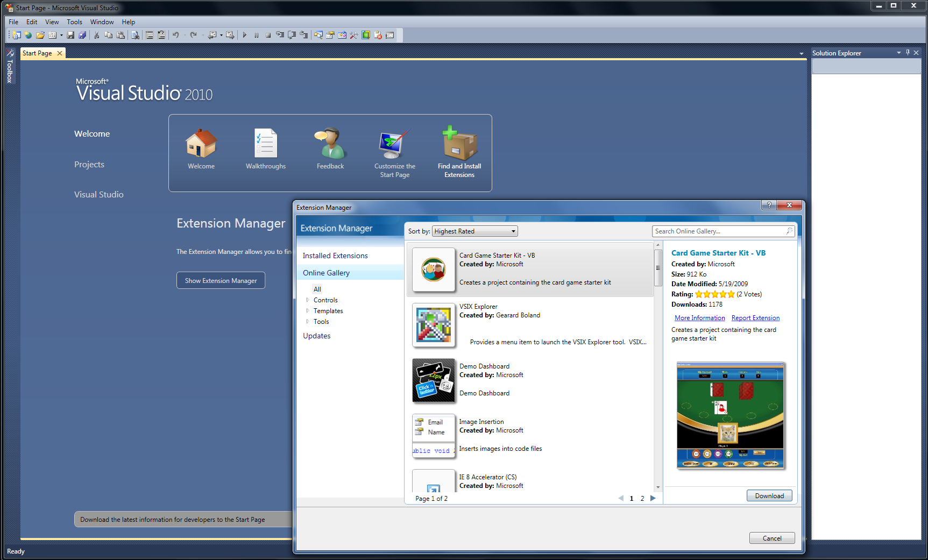Screen dimensions: 928x560
Task: Click the extension list vertical scrollbar thumb
Action: point(657,267)
